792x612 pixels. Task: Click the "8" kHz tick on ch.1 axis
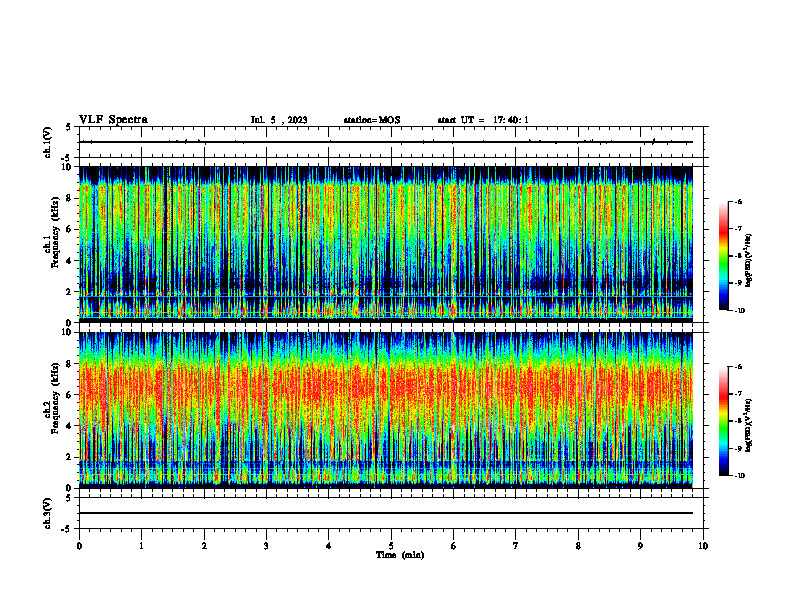70,198
